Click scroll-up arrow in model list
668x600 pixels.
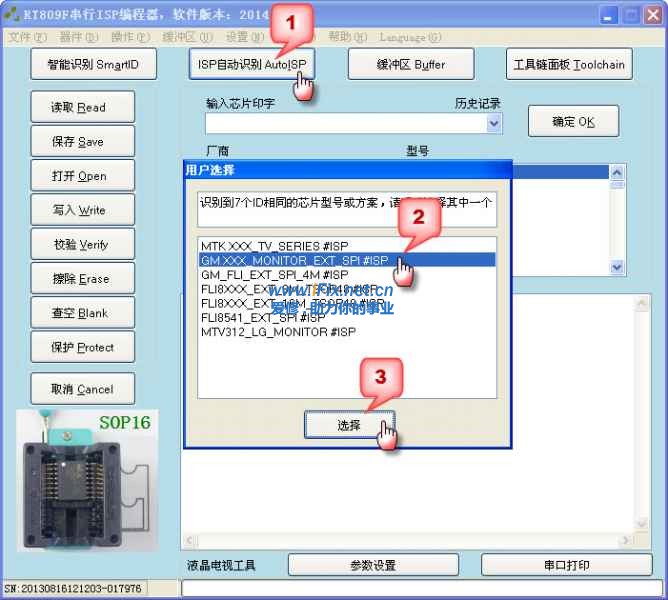[x=617, y=171]
